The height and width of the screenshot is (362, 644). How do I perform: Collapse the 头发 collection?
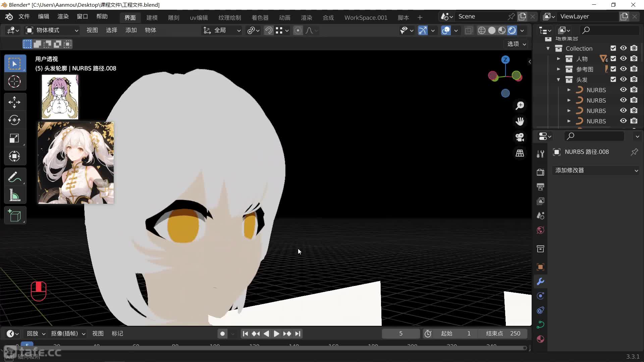558,80
